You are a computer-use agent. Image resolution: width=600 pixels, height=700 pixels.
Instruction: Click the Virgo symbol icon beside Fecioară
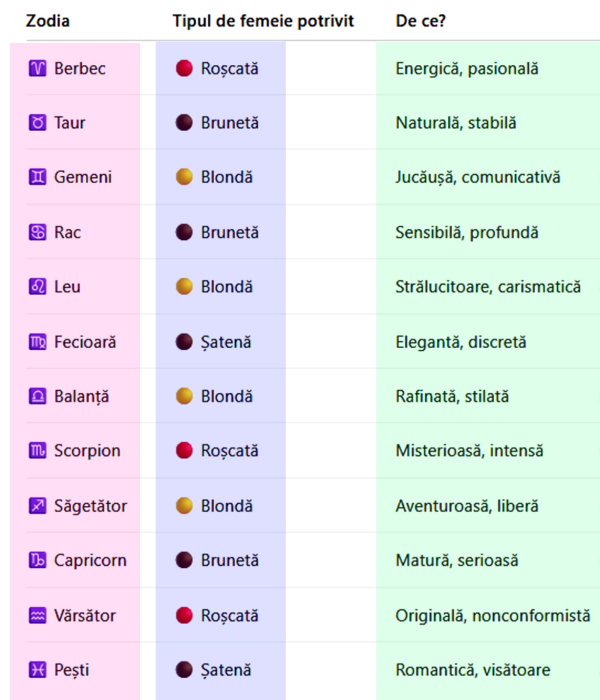37,342
